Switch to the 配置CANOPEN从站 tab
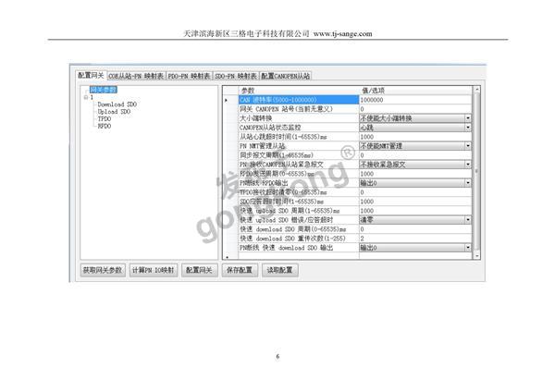Image resolution: width=555 pixels, height=392 pixels. coord(285,76)
